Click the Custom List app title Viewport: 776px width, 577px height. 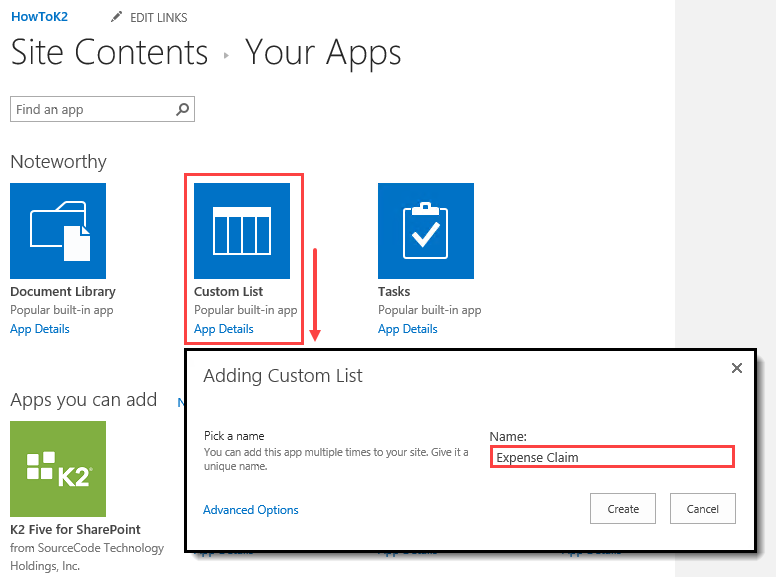coord(229,292)
